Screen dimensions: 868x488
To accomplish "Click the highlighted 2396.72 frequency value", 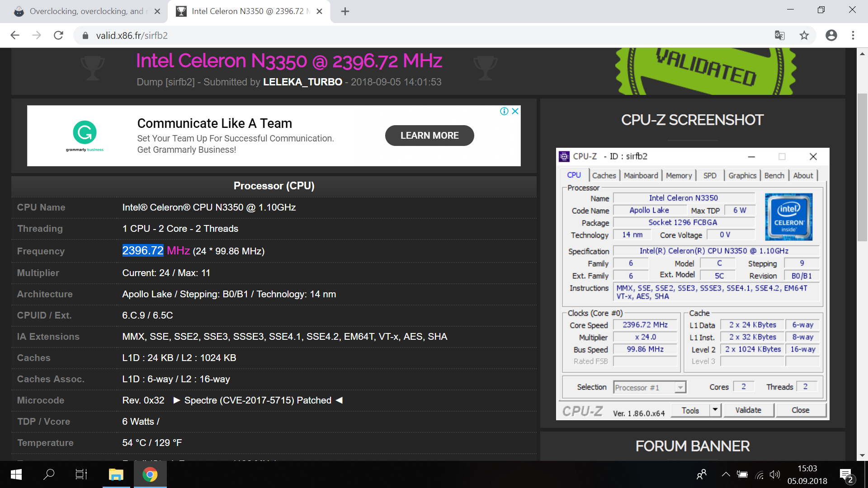I will pos(143,251).
